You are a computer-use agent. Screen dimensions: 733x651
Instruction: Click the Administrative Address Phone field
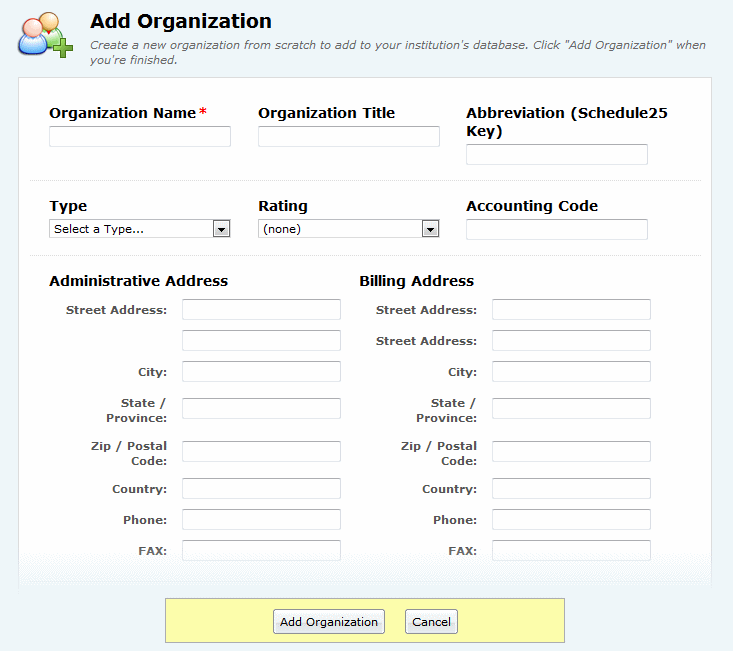pos(261,520)
